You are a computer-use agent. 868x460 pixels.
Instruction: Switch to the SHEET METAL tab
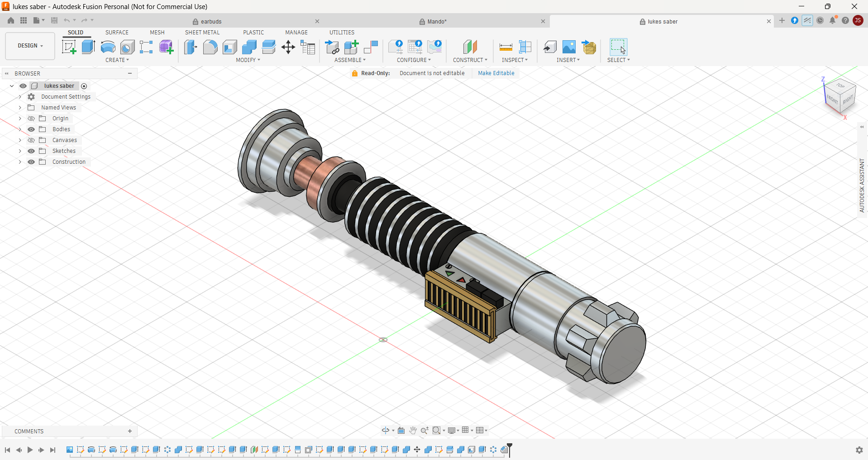(x=202, y=33)
